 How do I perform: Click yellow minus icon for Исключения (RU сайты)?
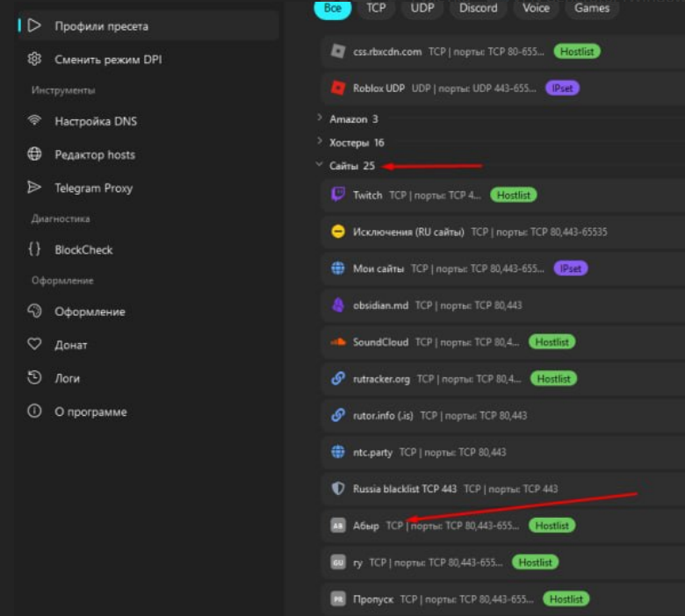pyautogui.click(x=338, y=232)
